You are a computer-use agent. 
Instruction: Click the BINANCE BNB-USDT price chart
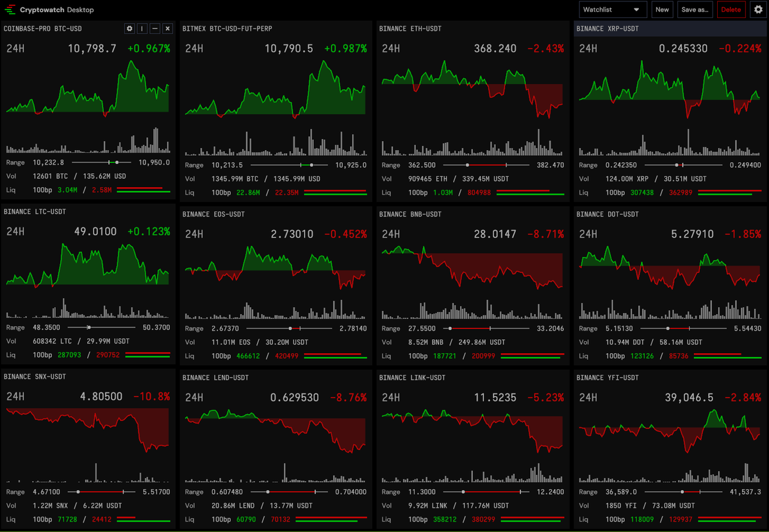(x=472, y=268)
